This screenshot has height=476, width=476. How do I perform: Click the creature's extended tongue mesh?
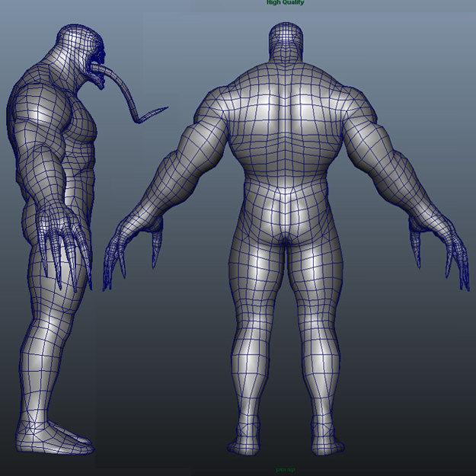click(130, 94)
